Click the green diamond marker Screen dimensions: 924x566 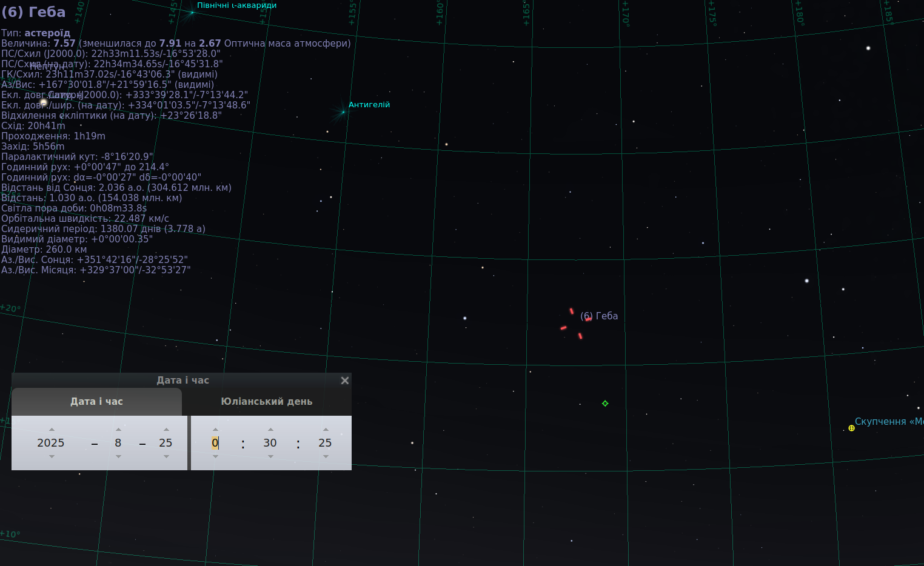tap(605, 404)
